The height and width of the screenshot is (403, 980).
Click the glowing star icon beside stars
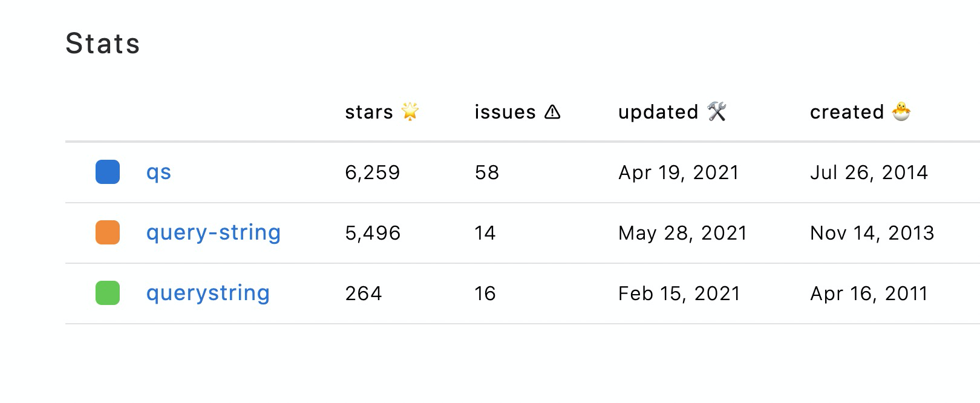(410, 111)
